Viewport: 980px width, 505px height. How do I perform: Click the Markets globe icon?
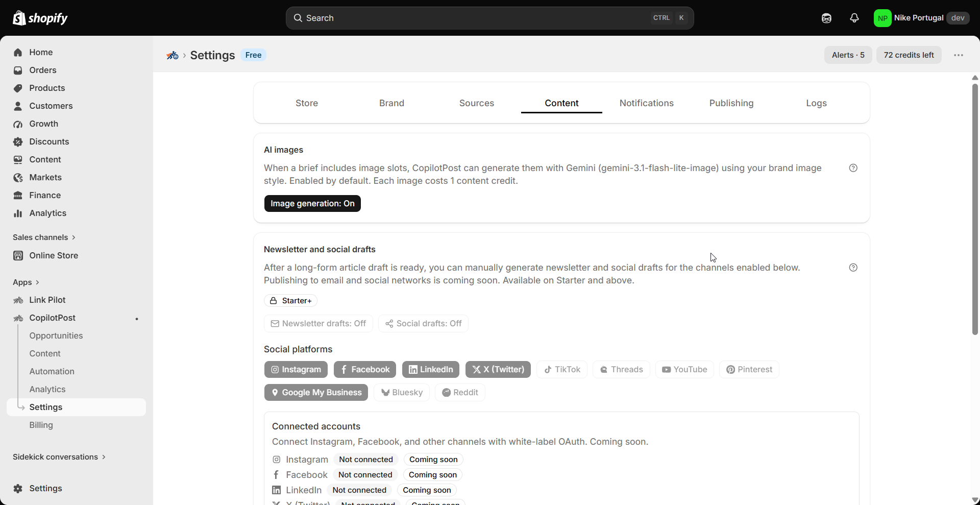click(x=18, y=177)
